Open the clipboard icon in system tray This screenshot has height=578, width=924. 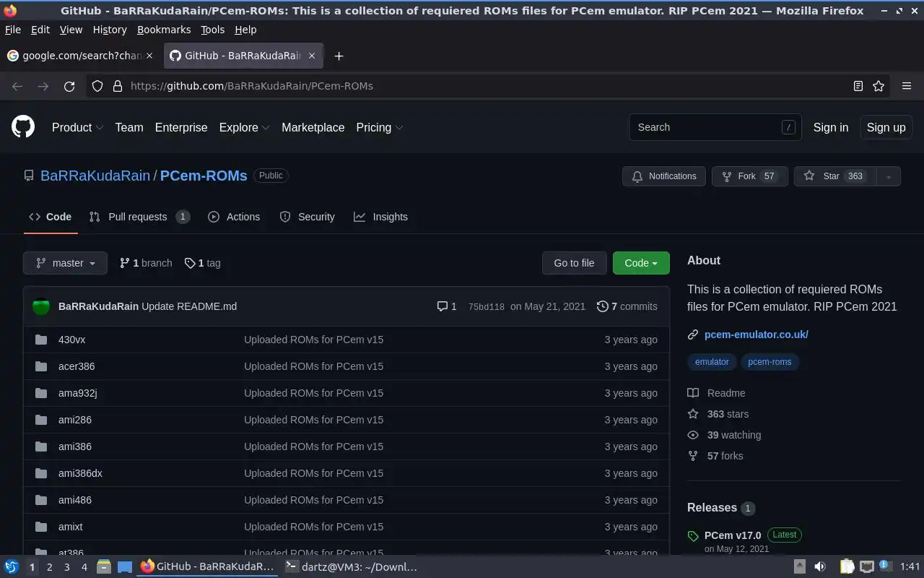click(847, 567)
